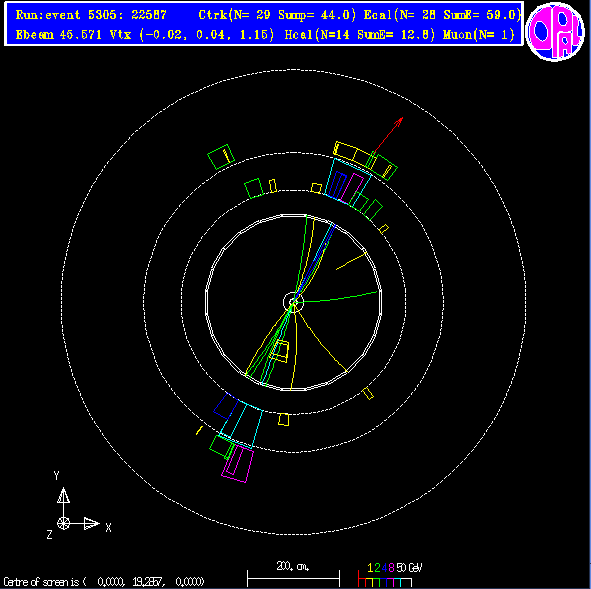Click the green box at upper left
Screen dimensions: 591x589
[221, 156]
